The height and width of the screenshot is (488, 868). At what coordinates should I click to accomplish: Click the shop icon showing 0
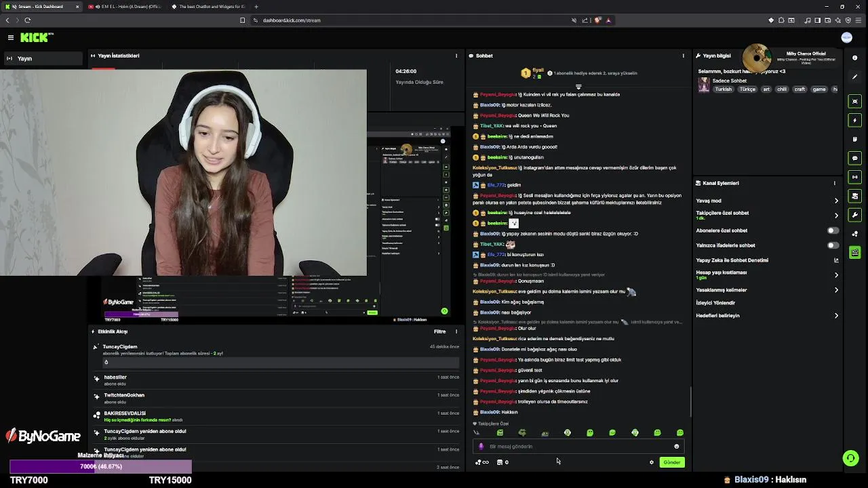[502, 462]
